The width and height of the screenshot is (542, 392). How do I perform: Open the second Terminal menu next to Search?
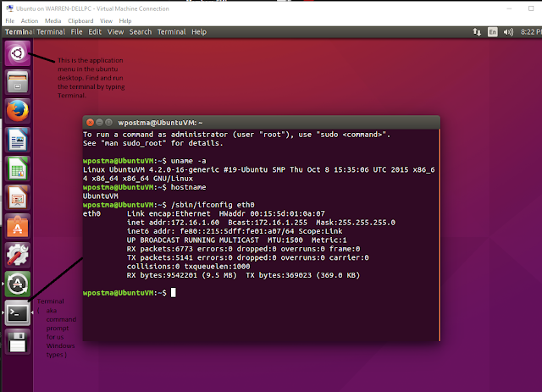click(x=171, y=32)
